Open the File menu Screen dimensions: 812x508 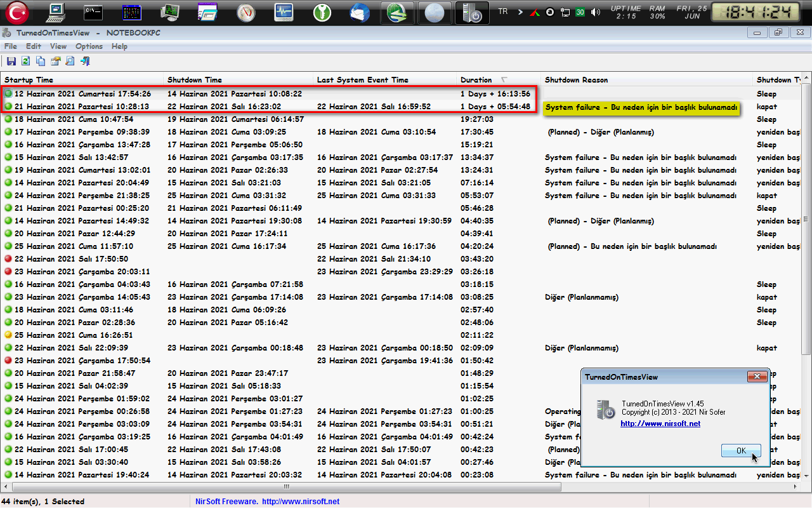(10, 46)
